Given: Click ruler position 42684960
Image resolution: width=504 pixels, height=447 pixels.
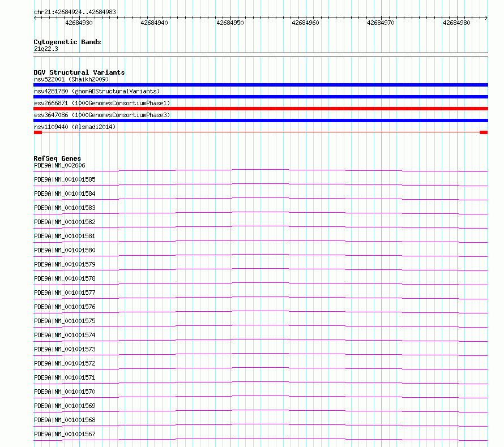Looking at the screenshot, I should tap(305, 23).
